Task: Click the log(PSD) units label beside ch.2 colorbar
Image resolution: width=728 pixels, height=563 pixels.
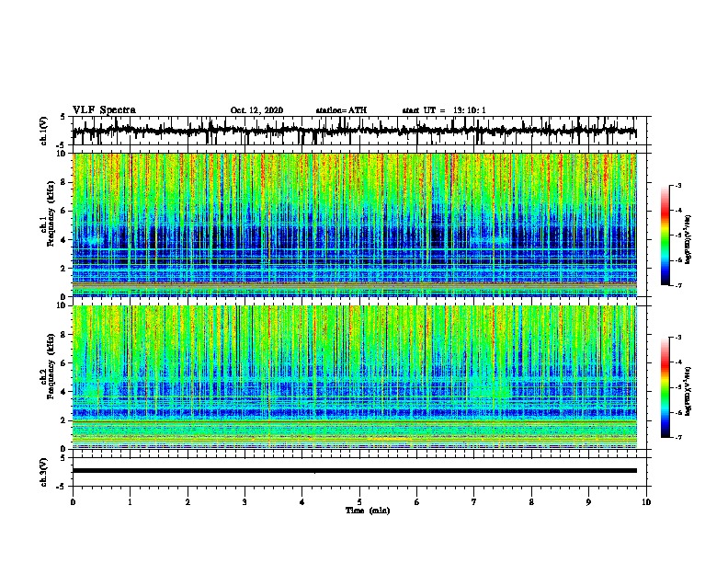Action: [688, 391]
